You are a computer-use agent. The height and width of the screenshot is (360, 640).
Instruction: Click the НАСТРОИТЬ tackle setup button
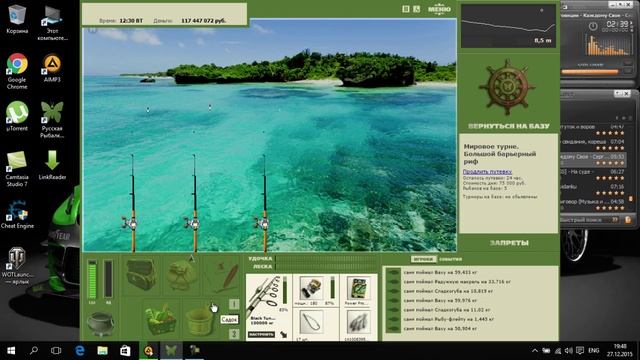[x=261, y=334]
